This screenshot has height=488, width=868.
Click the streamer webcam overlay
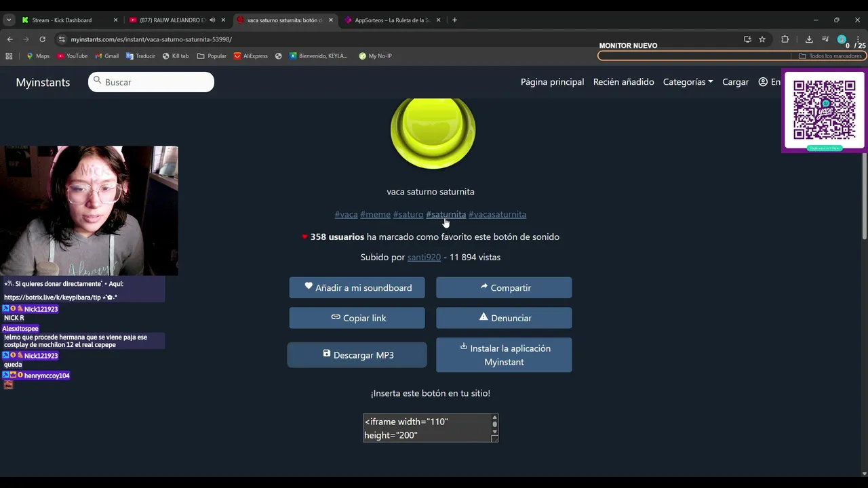click(89, 210)
